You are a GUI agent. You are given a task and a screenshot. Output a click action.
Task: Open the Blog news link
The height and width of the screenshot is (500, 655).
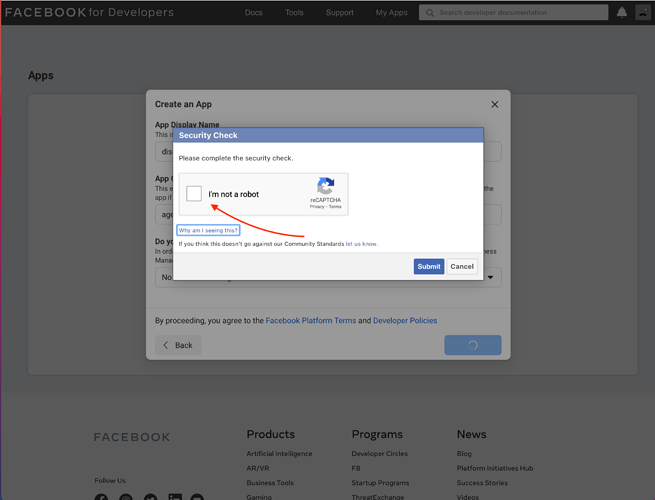click(464, 454)
